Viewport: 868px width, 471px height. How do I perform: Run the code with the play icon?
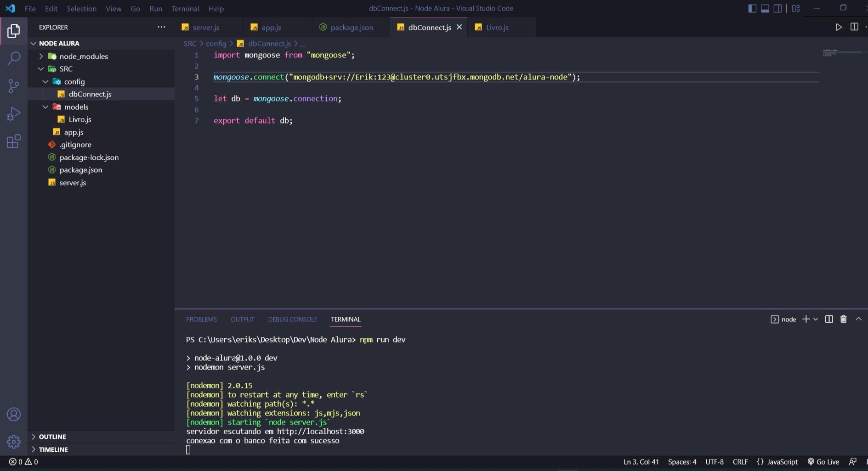click(839, 27)
